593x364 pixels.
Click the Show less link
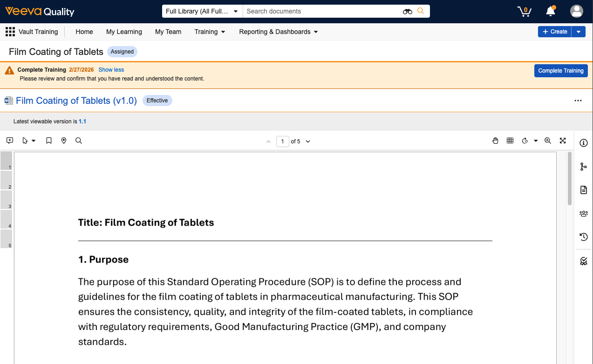pos(111,70)
